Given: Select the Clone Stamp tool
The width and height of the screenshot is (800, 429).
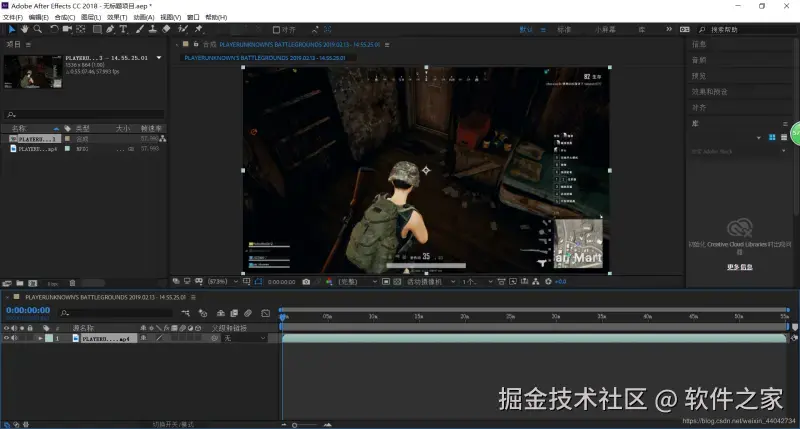Looking at the screenshot, I should tap(153, 29).
